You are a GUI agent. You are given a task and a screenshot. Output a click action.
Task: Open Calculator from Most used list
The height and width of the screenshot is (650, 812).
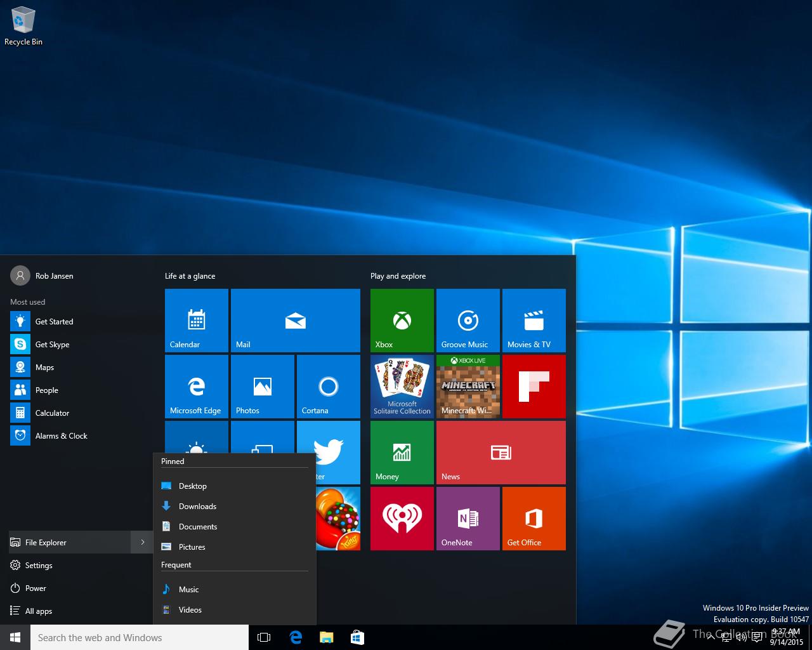pos(81,413)
